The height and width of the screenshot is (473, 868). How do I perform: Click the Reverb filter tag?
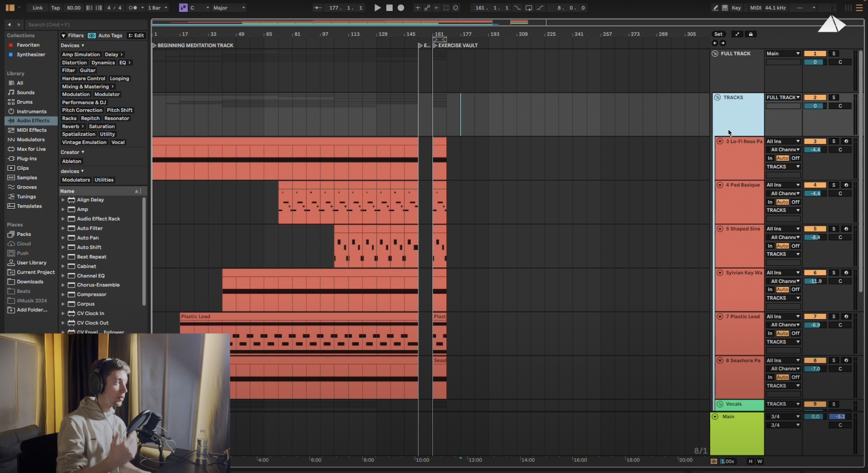pos(70,127)
